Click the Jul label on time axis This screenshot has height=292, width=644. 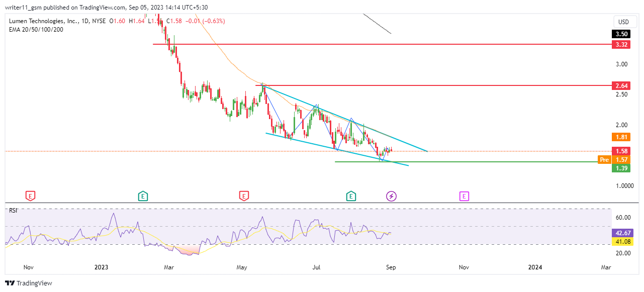(x=317, y=268)
